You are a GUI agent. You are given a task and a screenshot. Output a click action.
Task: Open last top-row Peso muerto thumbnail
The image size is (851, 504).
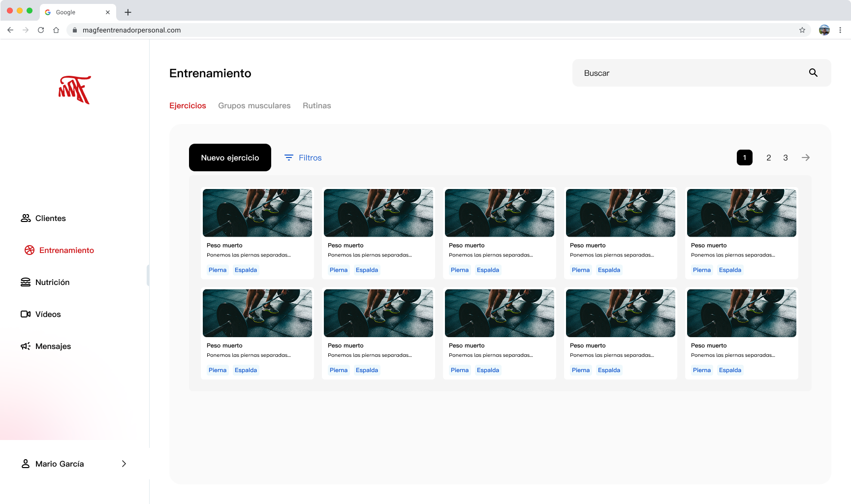pos(742,213)
